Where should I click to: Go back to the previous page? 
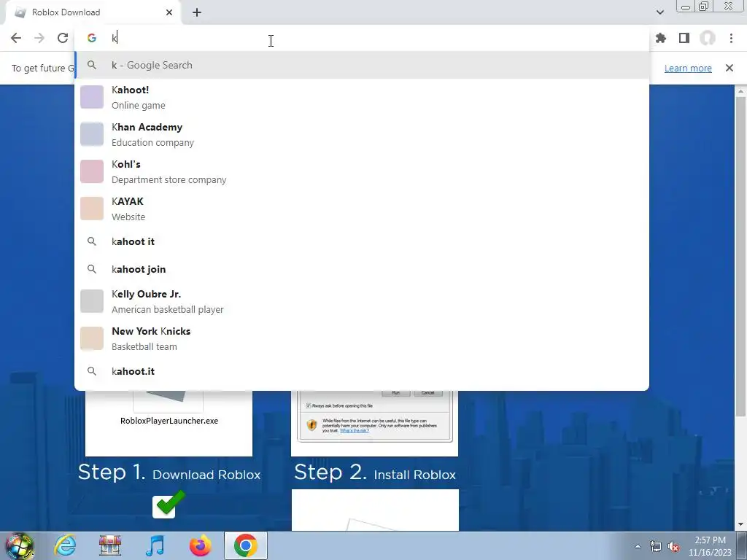pyautogui.click(x=16, y=38)
